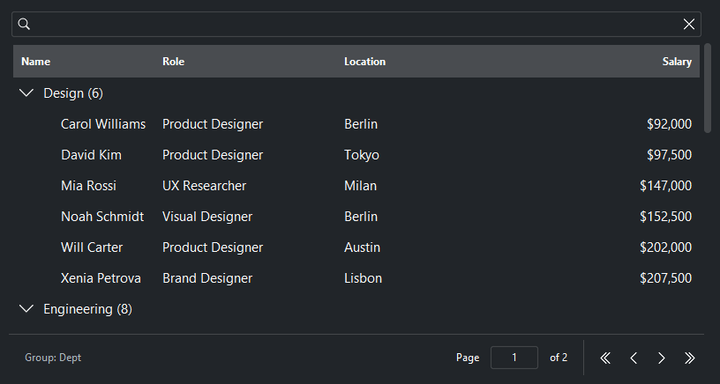Click the $97,500 salary value
720x384 pixels.
click(x=669, y=155)
